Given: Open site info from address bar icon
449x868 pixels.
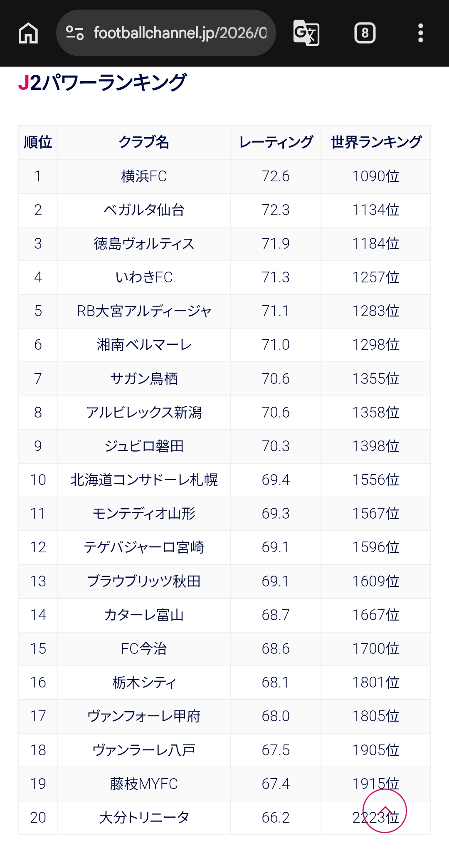Looking at the screenshot, I should [x=75, y=33].
